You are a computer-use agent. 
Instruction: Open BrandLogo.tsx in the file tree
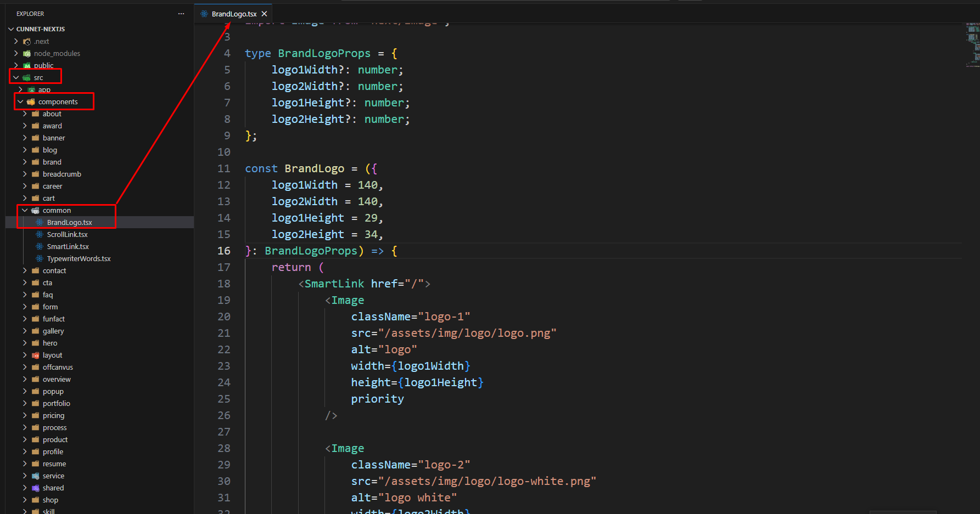coord(69,222)
